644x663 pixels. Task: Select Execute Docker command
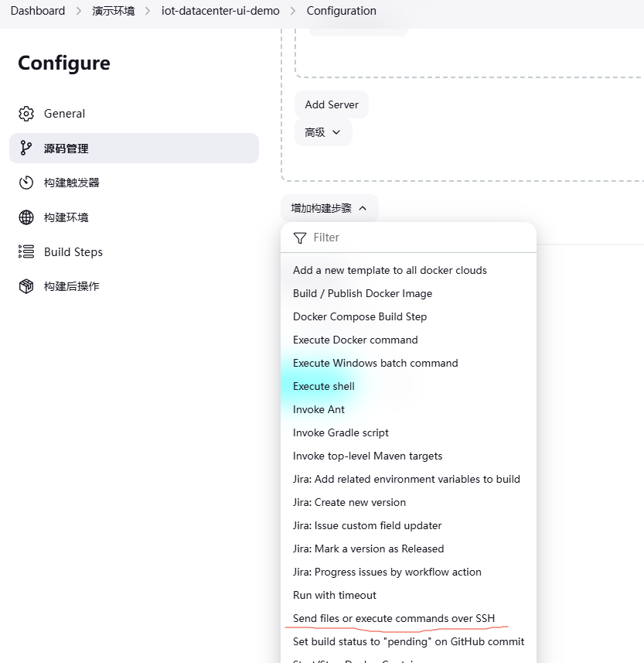coord(409,340)
